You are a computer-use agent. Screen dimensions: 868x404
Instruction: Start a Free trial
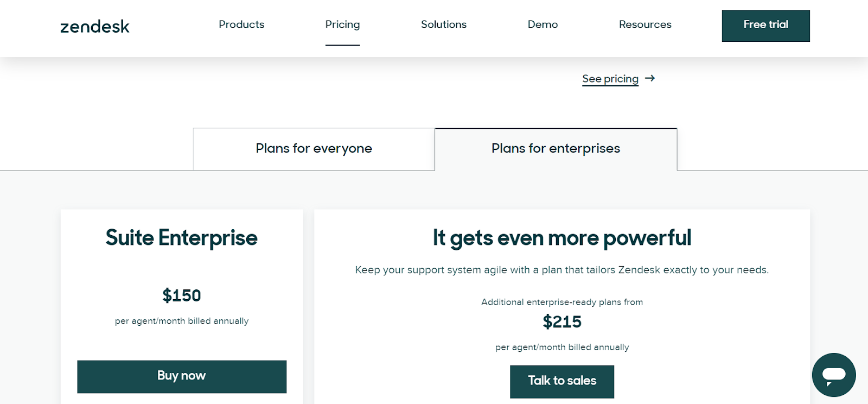[x=765, y=26]
